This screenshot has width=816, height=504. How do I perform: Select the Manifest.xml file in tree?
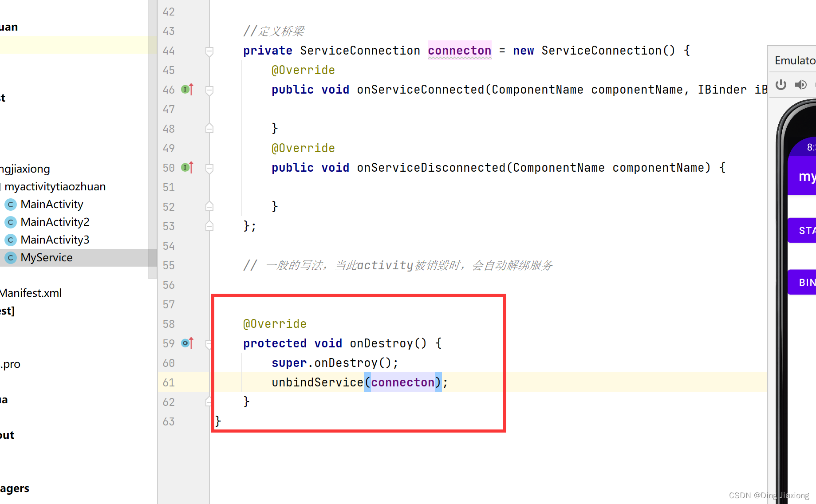coord(31,293)
